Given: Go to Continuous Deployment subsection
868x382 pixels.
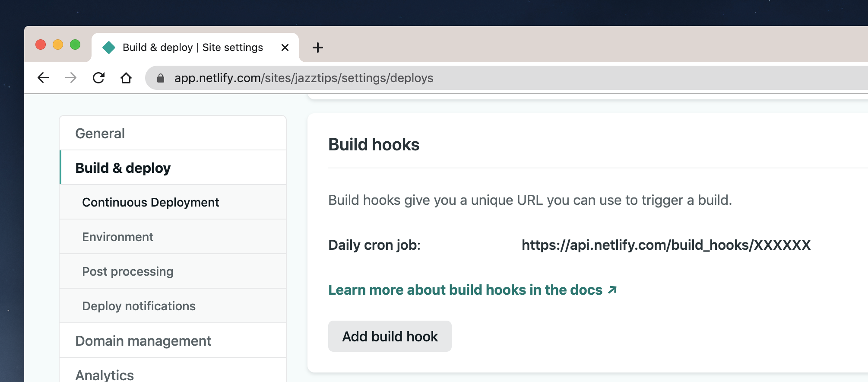Looking at the screenshot, I should (173, 202).
